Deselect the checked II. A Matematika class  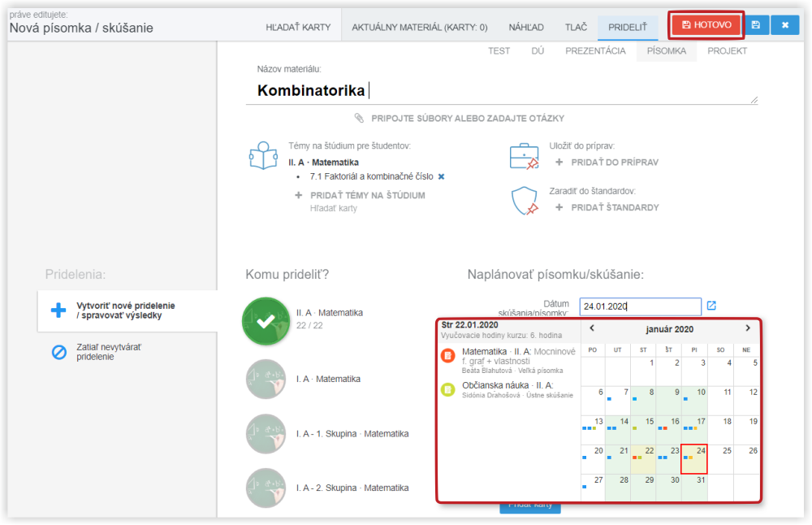click(x=266, y=321)
